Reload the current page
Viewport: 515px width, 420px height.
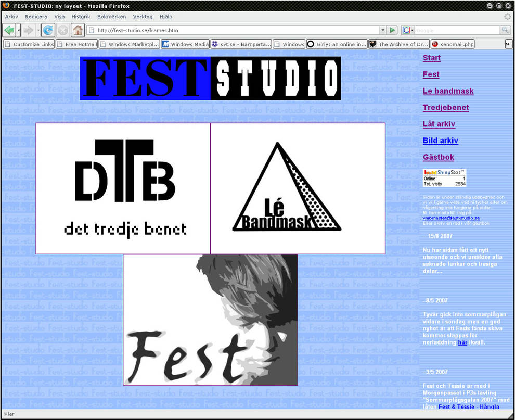(x=47, y=30)
